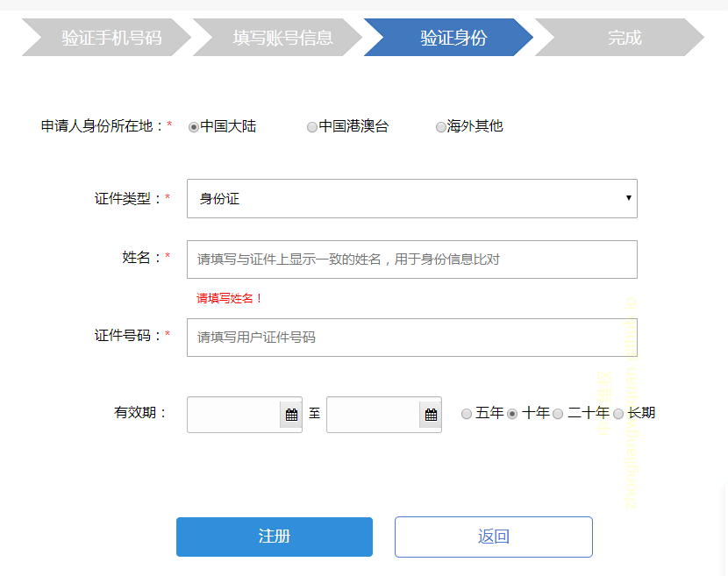
Task: Choose 五年 validity period
Action: click(467, 414)
